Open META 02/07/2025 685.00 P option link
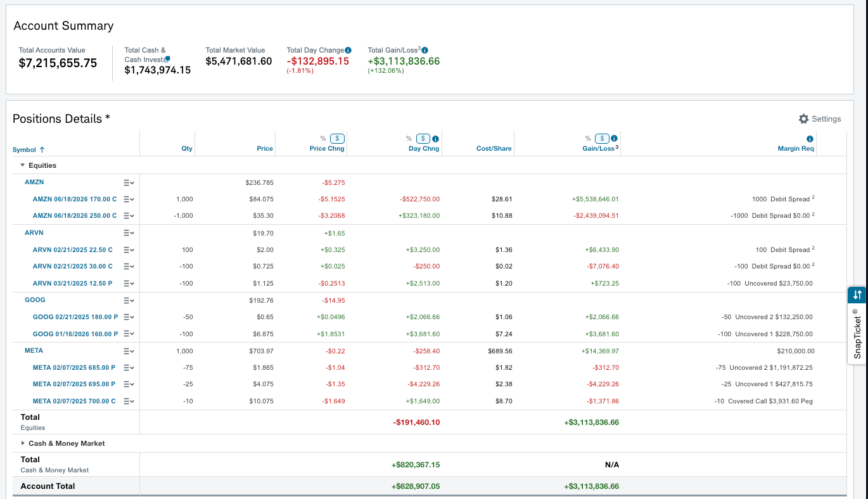 click(x=74, y=367)
